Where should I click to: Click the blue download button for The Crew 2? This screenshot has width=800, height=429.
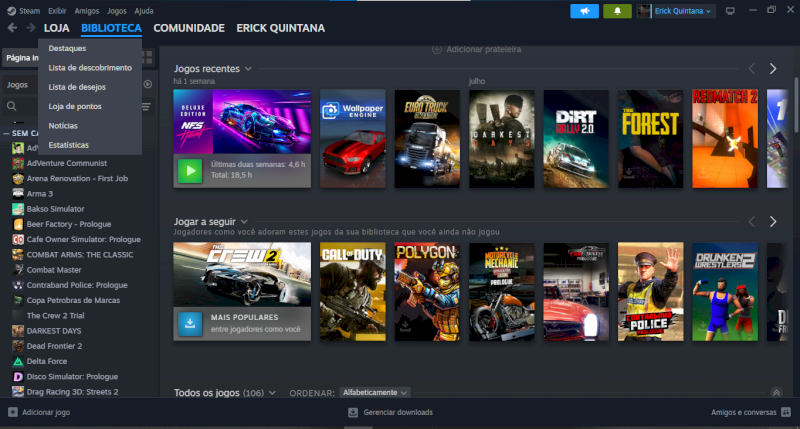coord(190,323)
